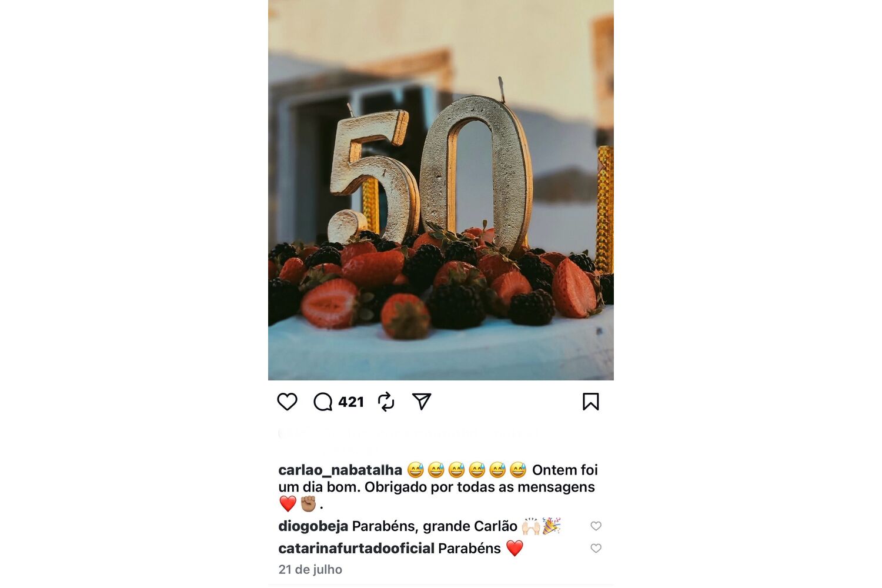Tap the 21 de julho post date

pyautogui.click(x=310, y=569)
